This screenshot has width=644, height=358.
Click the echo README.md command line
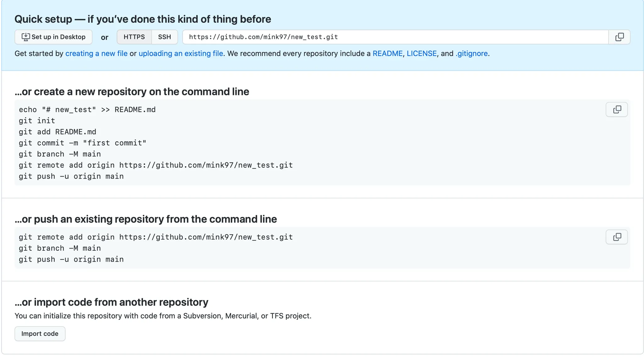coord(87,110)
